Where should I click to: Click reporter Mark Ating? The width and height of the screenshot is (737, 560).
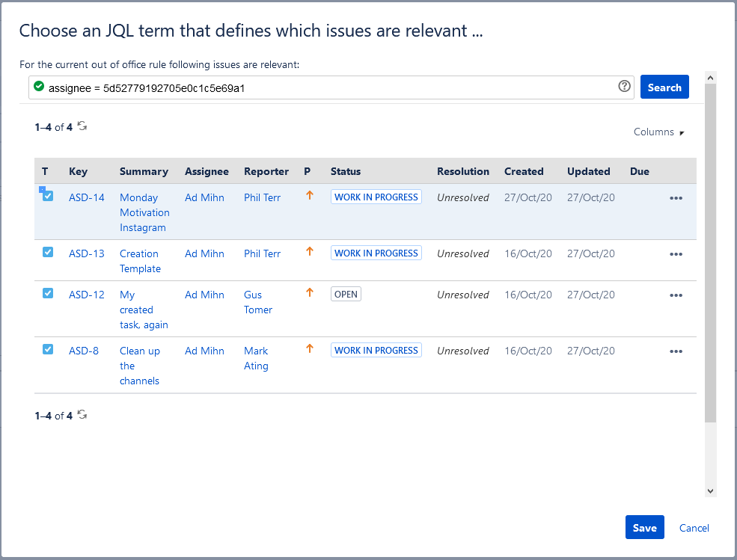point(256,358)
